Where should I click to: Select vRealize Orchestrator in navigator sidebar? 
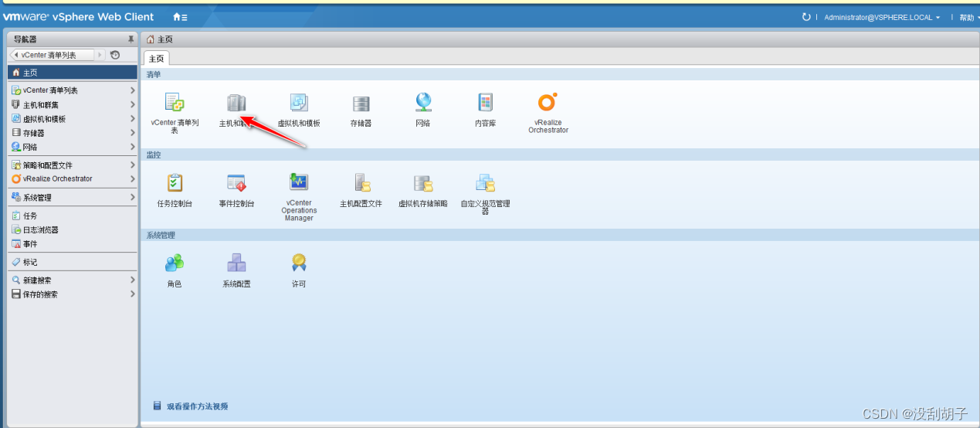pos(73,178)
